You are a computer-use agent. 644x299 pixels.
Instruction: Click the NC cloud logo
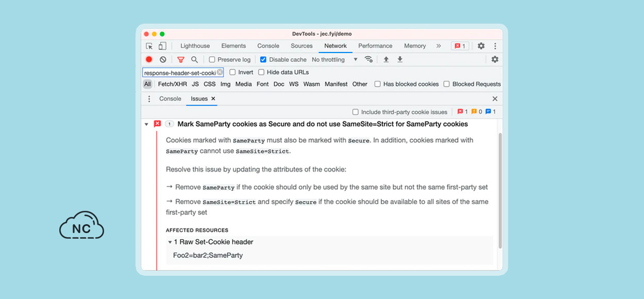pyautogui.click(x=81, y=225)
